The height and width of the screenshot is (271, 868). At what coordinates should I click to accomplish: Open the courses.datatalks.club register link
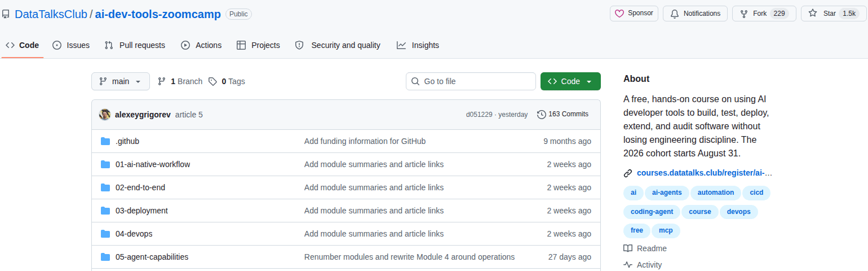click(705, 173)
